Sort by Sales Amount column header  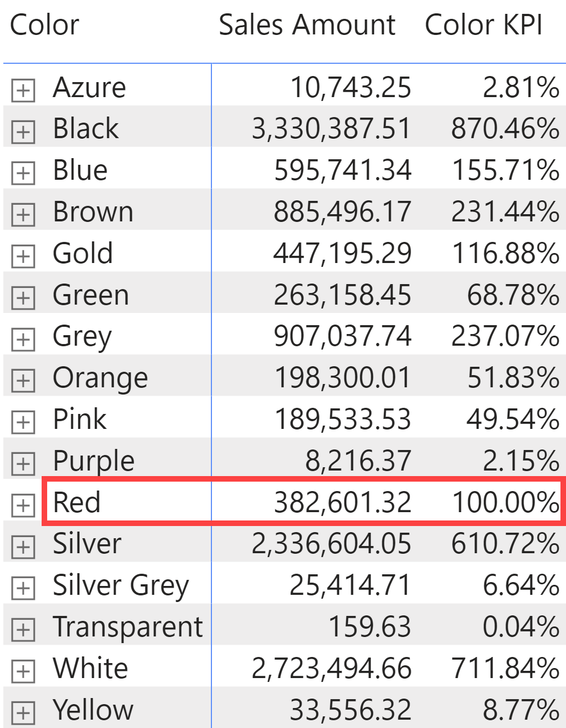point(307,26)
